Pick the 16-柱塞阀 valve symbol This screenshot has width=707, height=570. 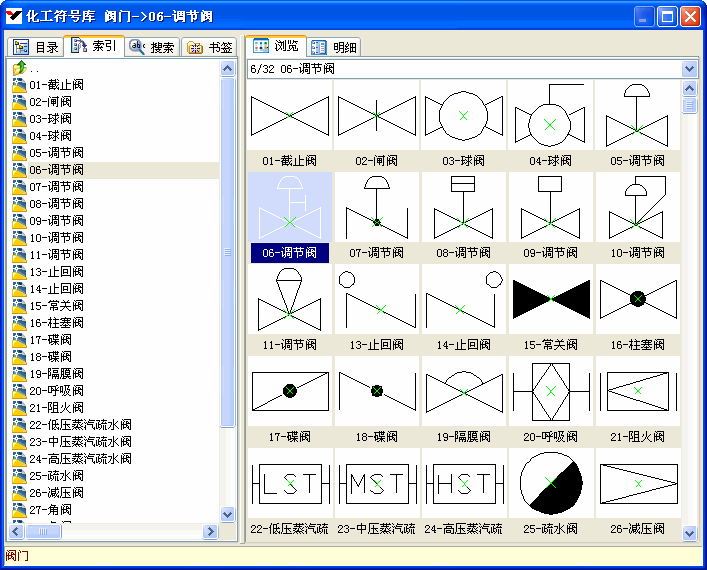637,299
